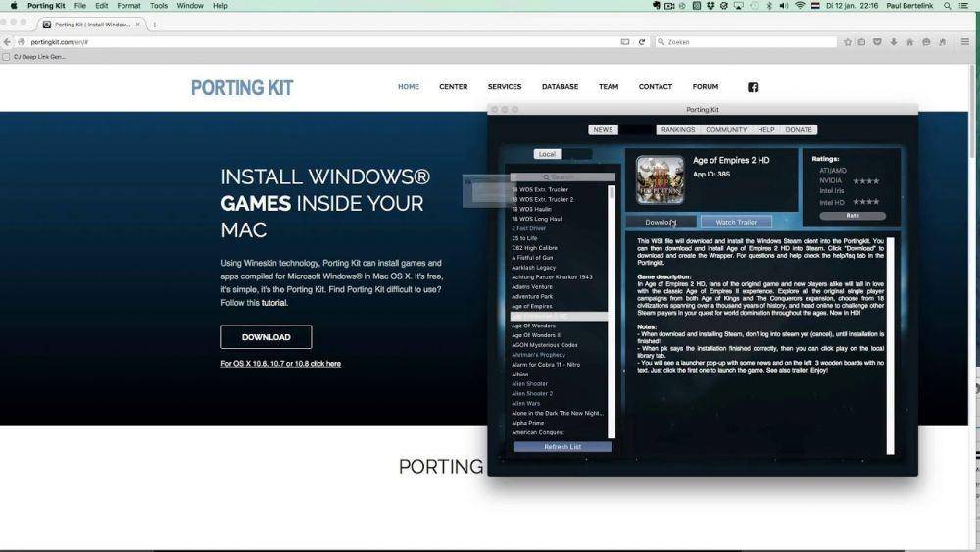
Task: Close the Porting Kit browser tab
Action: click(x=138, y=25)
